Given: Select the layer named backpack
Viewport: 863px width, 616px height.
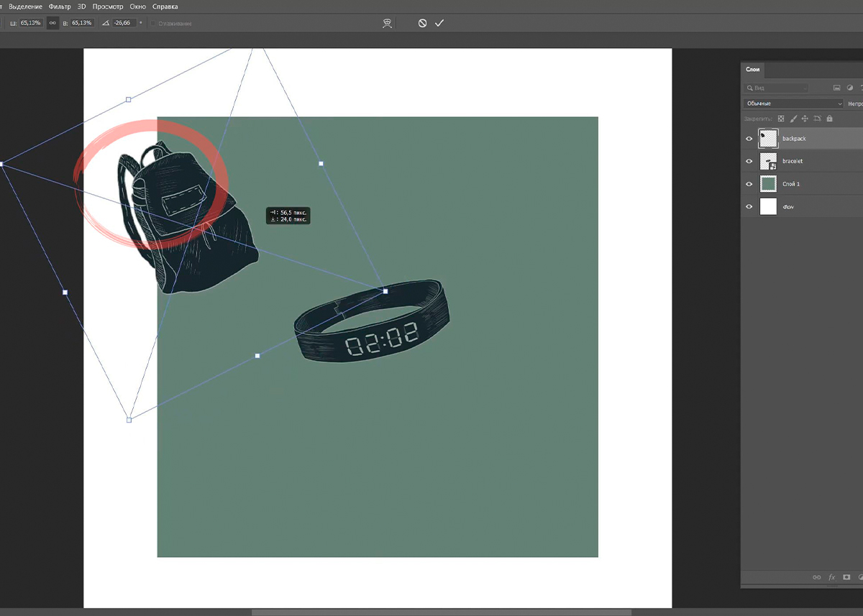Looking at the screenshot, I should [x=794, y=139].
